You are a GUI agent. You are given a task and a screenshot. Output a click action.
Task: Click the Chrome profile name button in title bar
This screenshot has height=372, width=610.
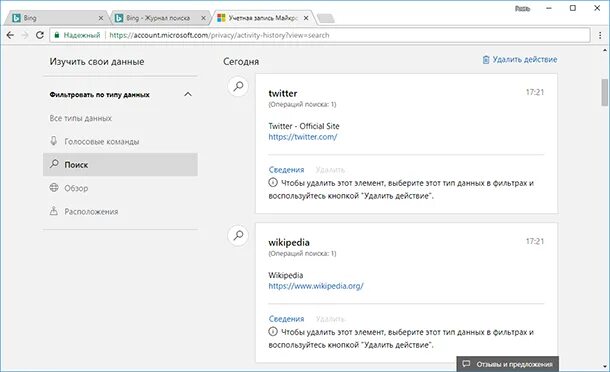click(x=522, y=9)
